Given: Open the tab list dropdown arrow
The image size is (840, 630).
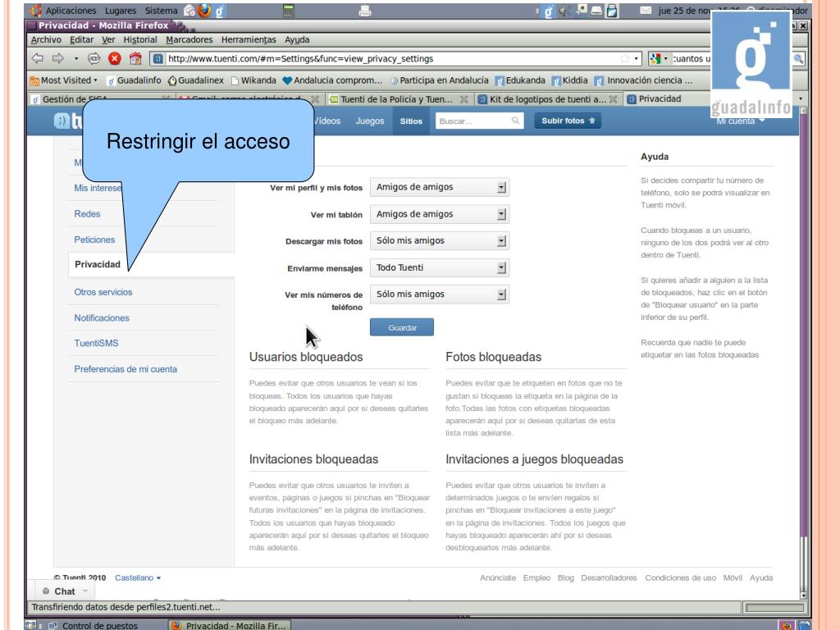Looking at the screenshot, I should coord(801,98).
